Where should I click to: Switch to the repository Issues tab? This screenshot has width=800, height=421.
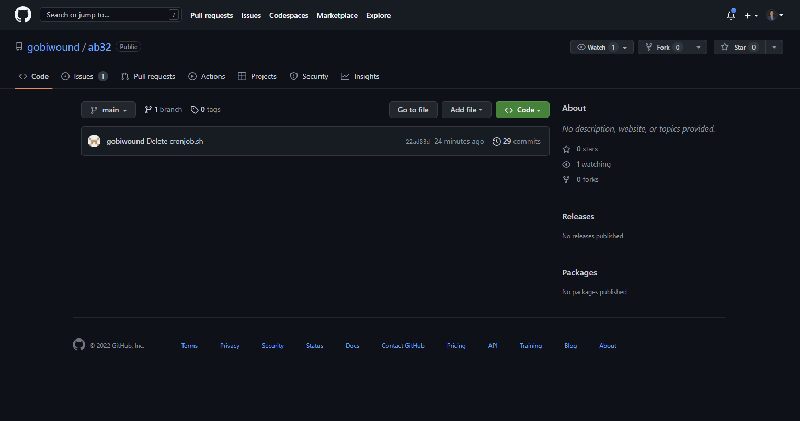[x=84, y=77]
